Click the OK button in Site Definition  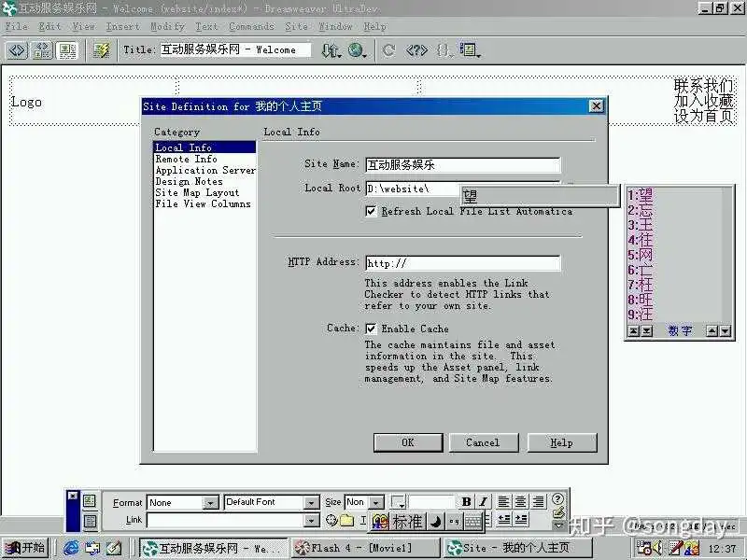pyautogui.click(x=408, y=442)
